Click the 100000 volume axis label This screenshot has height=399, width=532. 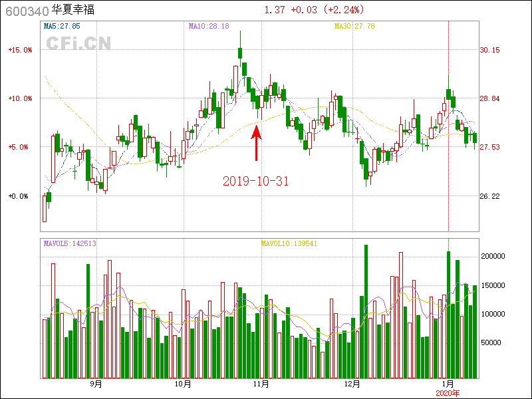(493, 314)
